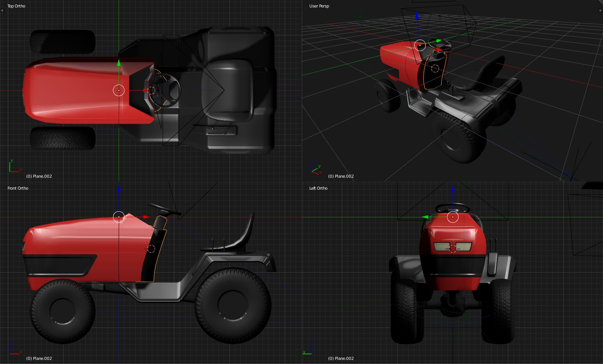Viewport: 603px width, 364px height.
Task: Click the red X-axis arrow in Front Ortho
Action: point(146,217)
